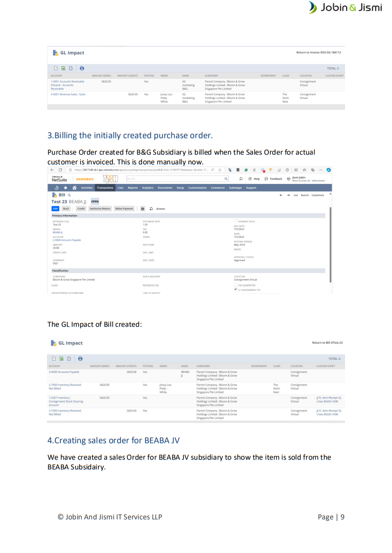Open the Support menu

(x=251, y=188)
